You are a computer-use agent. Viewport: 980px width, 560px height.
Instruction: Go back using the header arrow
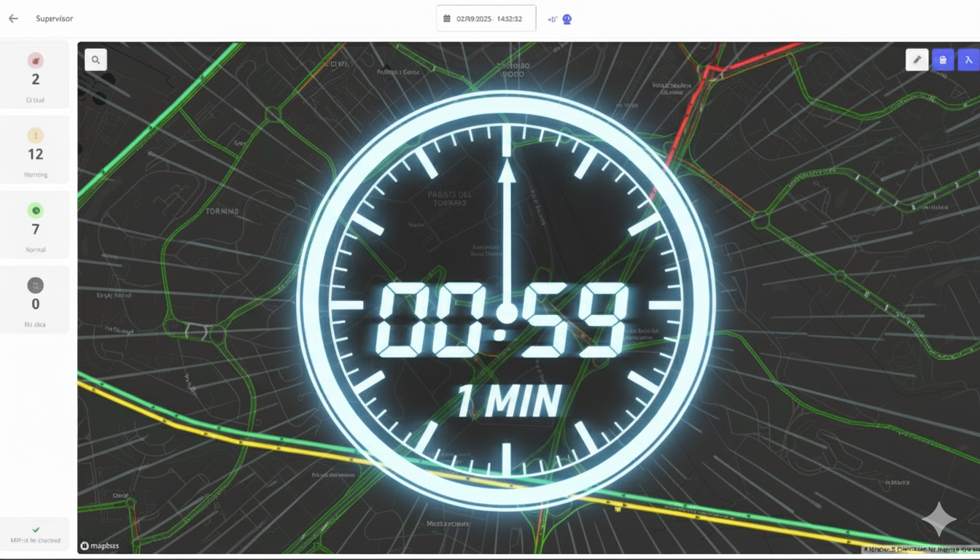(13, 19)
